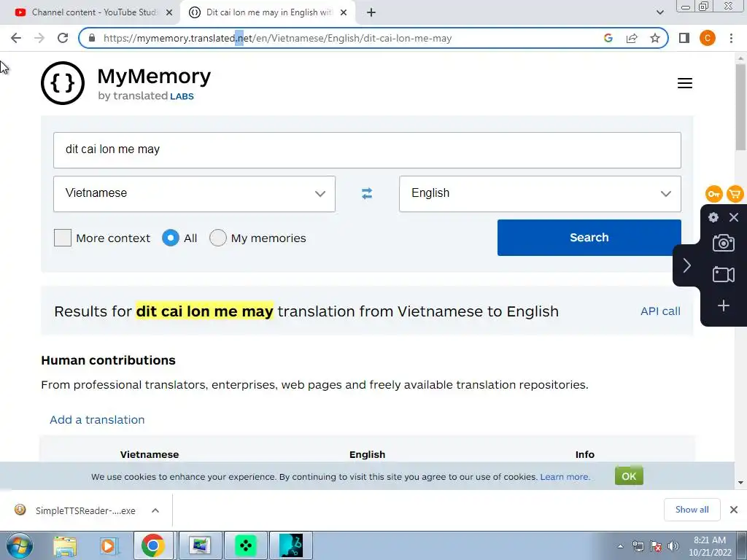The height and width of the screenshot is (560, 747).
Task: Accept cookies with the OK button
Action: click(x=629, y=476)
